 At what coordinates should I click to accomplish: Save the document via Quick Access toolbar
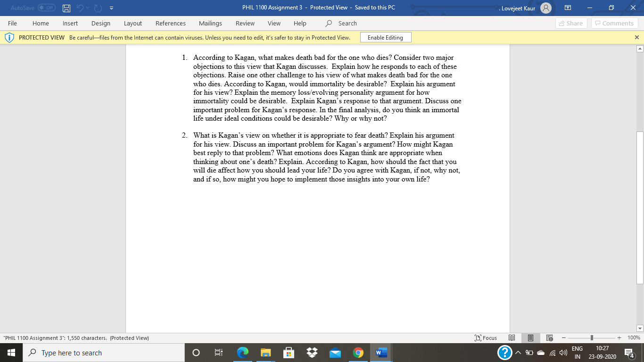66,8
